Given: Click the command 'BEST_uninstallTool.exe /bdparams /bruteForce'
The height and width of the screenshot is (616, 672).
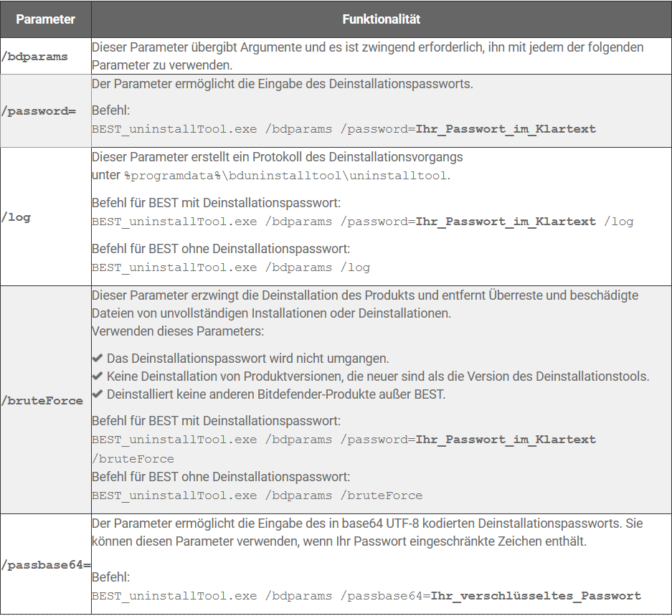Looking at the screenshot, I should (x=257, y=496).
